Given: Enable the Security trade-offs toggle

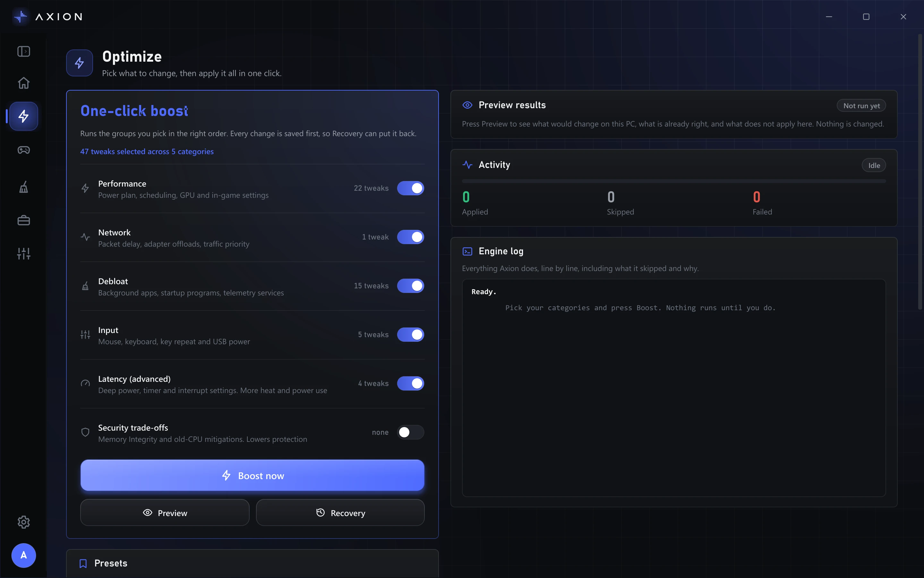Looking at the screenshot, I should [x=410, y=432].
